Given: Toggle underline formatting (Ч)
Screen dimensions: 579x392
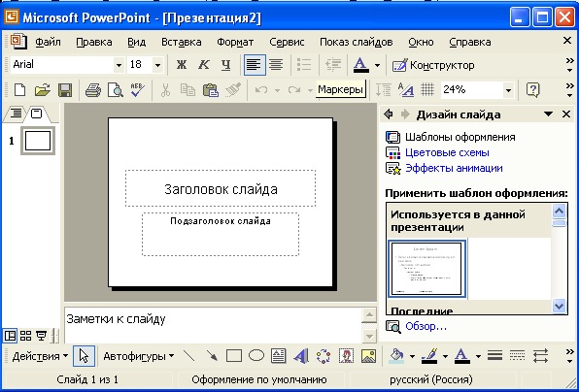Looking at the screenshot, I should point(225,65).
